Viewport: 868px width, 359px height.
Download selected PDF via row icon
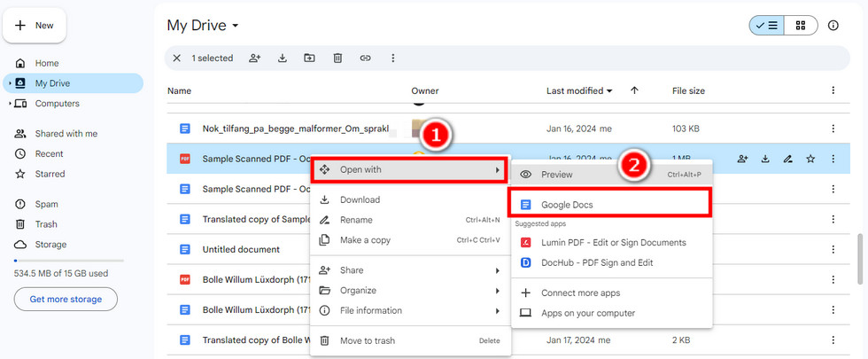point(765,159)
